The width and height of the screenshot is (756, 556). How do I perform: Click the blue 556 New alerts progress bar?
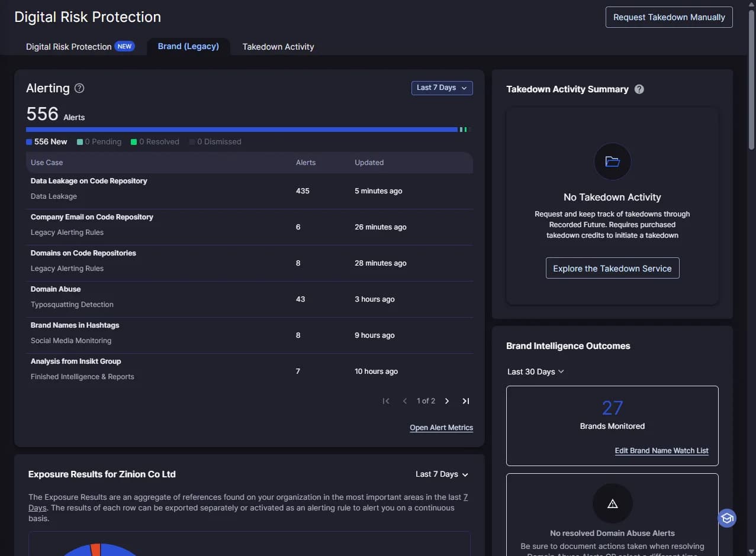242,129
